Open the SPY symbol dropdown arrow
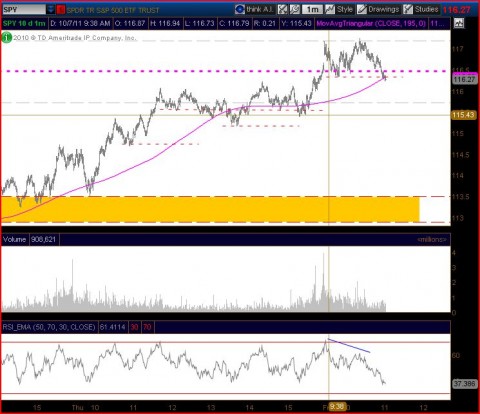Viewport: 480px width, 414px height. point(50,10)
